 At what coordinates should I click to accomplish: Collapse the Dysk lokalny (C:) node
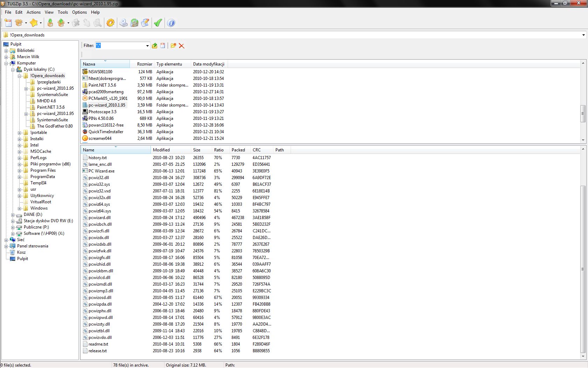[x=13, y=69]
